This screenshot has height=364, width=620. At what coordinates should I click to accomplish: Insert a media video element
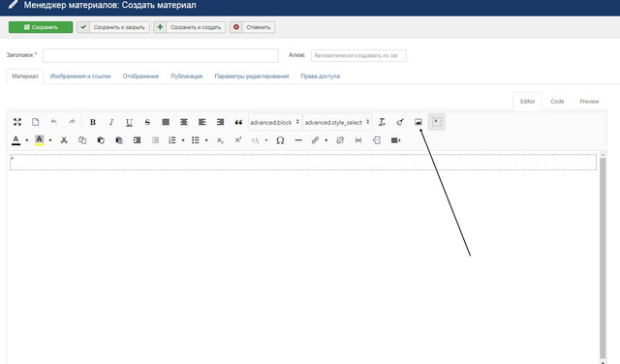[x=395, y=140]
